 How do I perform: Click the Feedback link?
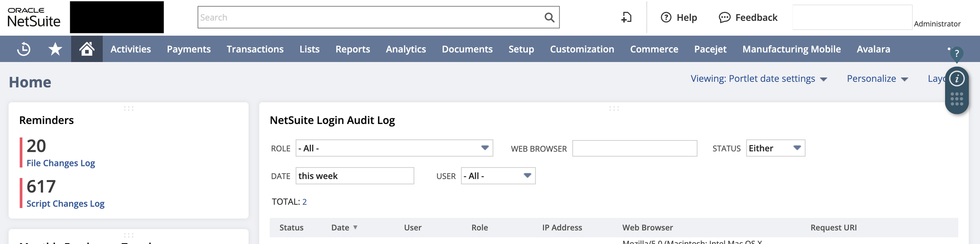[x=756, y=17]
